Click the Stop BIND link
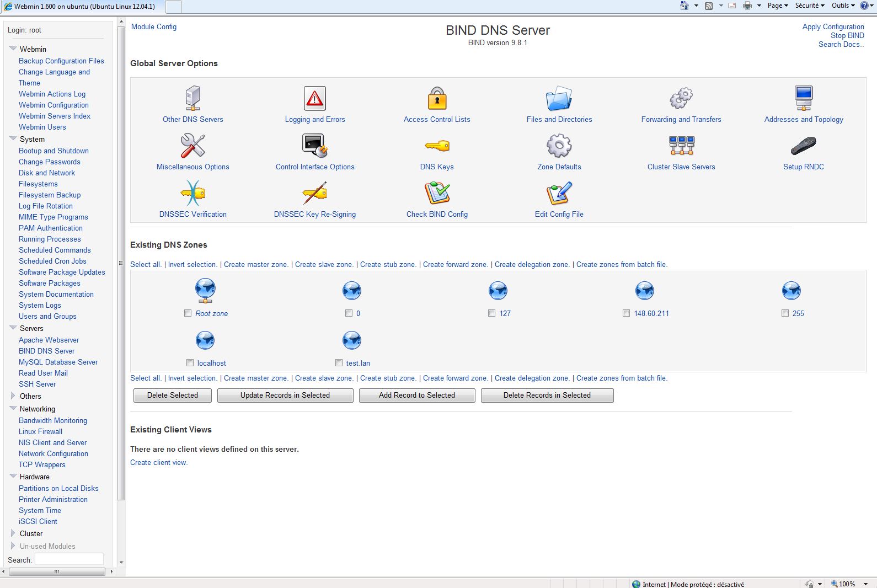 coord(847,35)
